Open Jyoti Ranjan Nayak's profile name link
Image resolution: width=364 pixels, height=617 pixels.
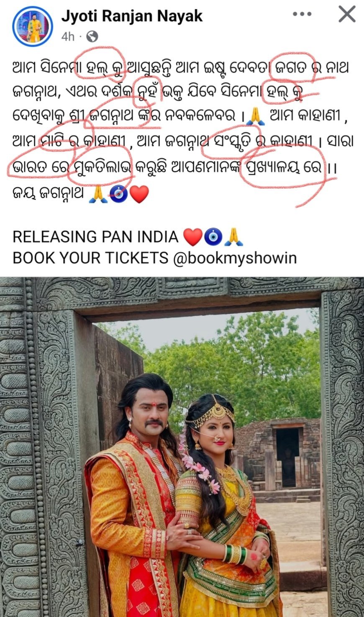(x=132, y=16)
